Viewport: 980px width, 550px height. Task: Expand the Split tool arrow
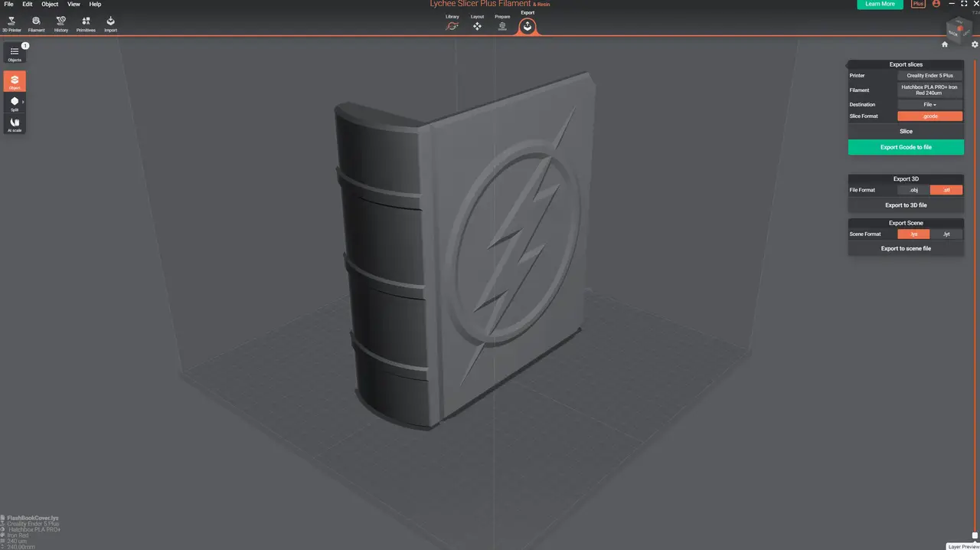[x=23, y=102]
